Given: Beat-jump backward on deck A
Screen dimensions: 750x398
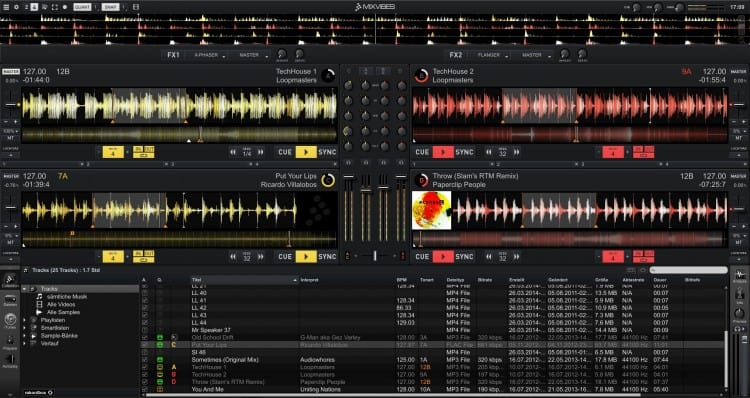Looking at the screenshot, I should point(233,152).
